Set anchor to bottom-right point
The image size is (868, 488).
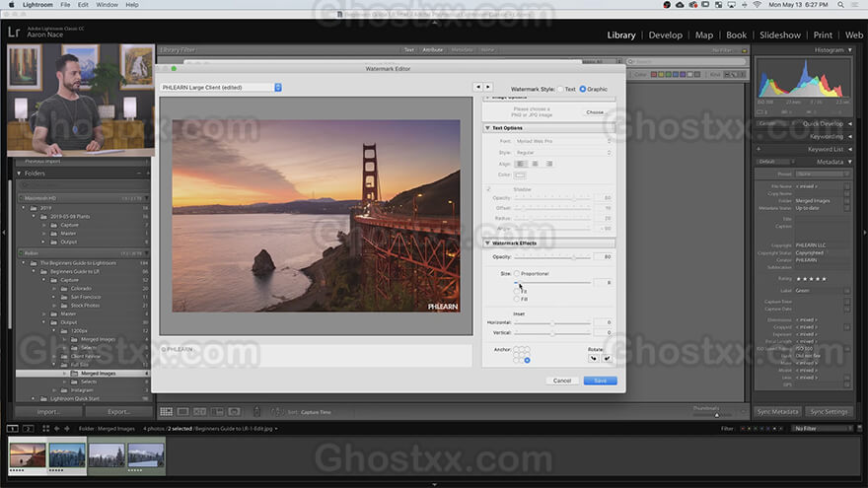[x=527, y=360]
